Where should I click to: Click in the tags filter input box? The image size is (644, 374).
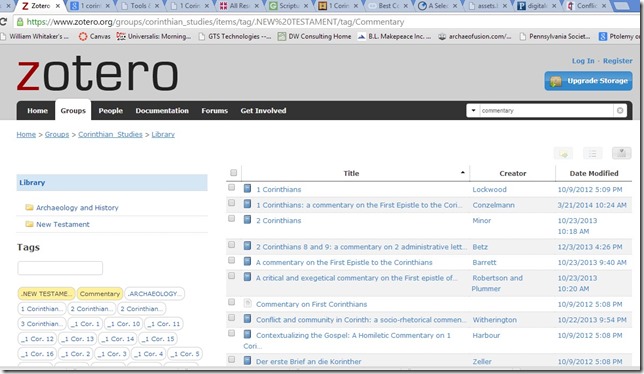[x=60, y=268]
